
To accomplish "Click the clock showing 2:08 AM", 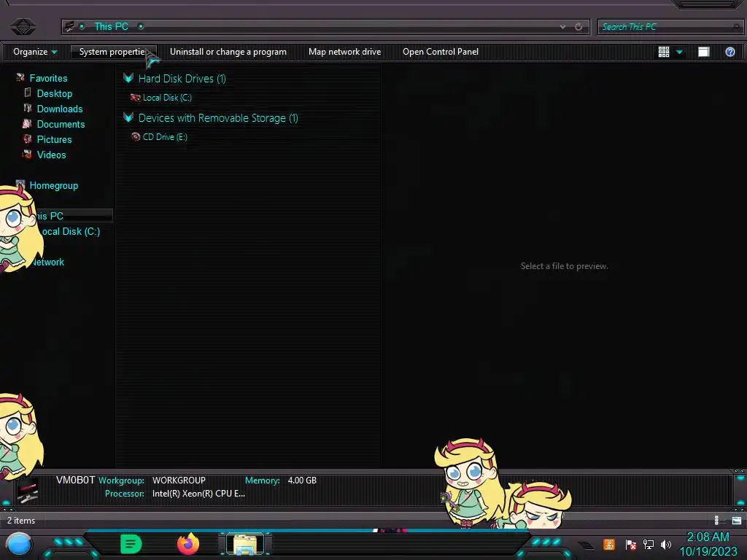I will point(708,537).
